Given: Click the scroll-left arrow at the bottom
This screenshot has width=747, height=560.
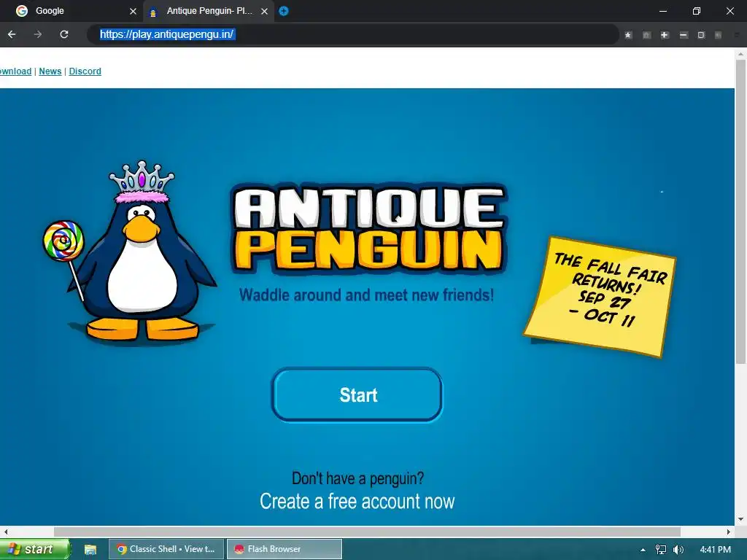Looking at the screenshot, I should [x=5, y=532].
